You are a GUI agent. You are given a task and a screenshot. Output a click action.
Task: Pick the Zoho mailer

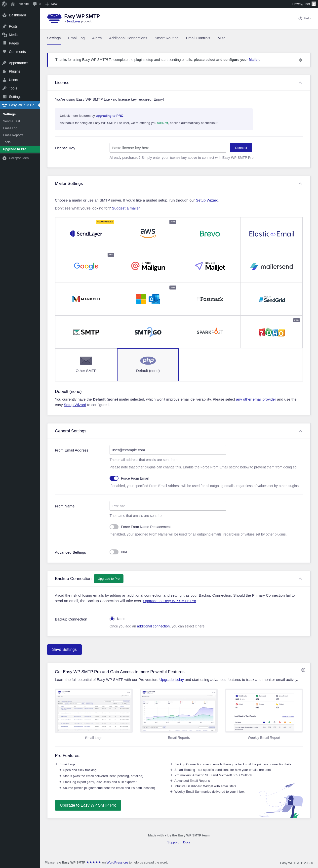[272, 332]
